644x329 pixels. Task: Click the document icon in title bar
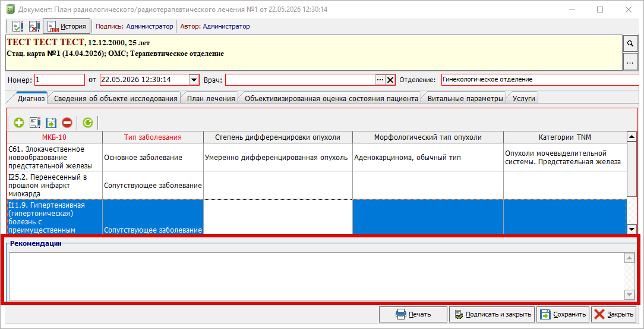pyautogui.click(x=11, y=9)
